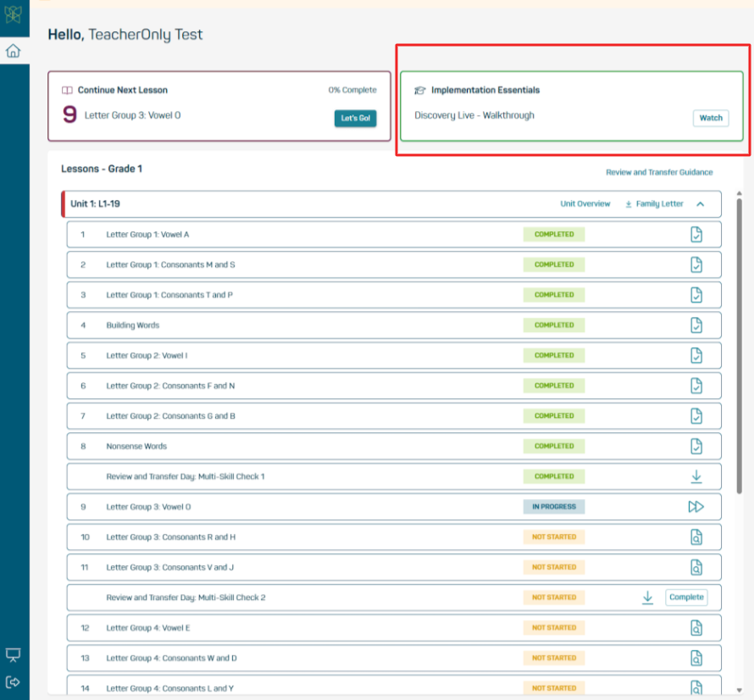Click the Home icon in sidebar

pyautogui.click(x=13, y=51)
